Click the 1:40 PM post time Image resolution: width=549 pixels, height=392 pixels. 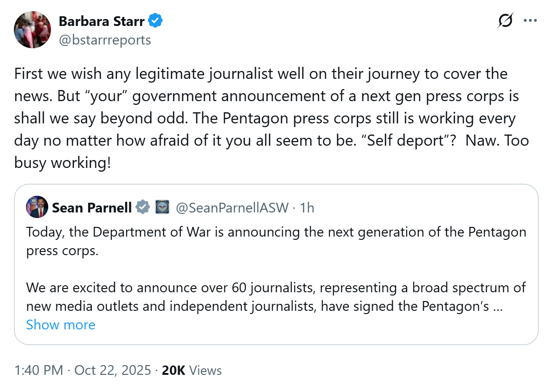pyautogui.click(x=38, y=370)
